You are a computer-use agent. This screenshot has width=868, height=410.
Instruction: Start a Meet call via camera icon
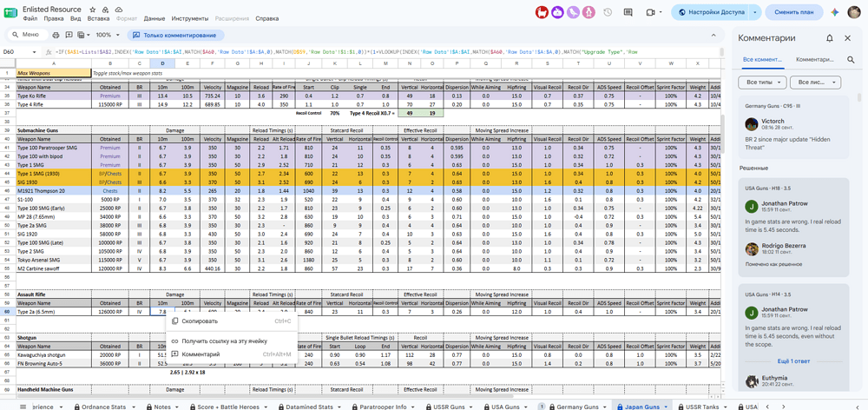pyautogui.click(x=650, y=12)
